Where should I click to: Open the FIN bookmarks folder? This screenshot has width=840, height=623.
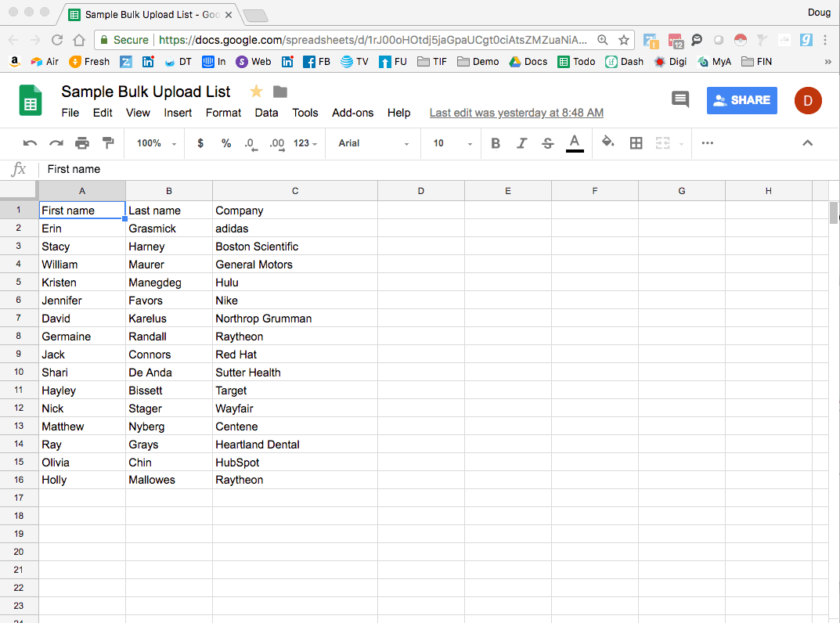click(756, 62)
